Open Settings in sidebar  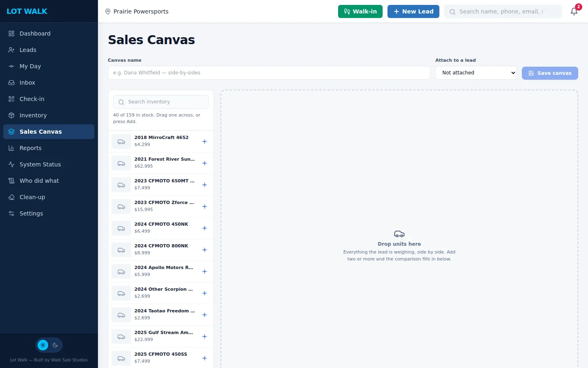[x=49, y=213]
